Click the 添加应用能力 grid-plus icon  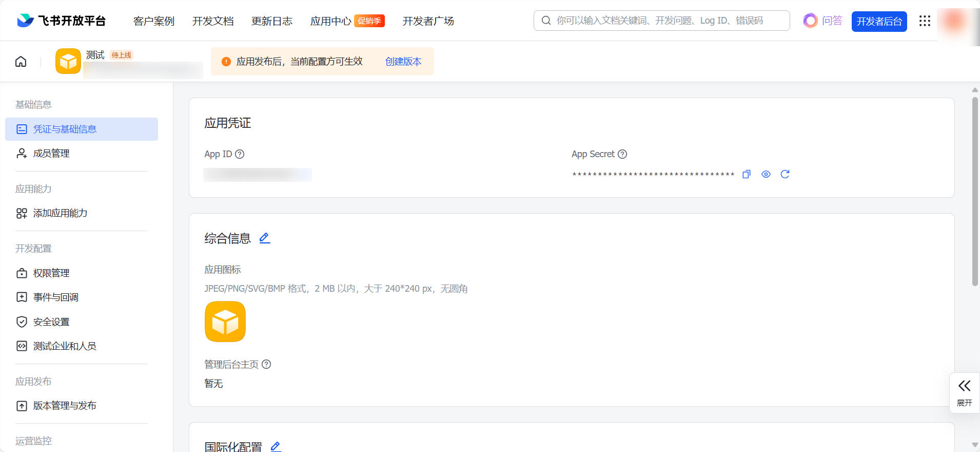point(22,213)
